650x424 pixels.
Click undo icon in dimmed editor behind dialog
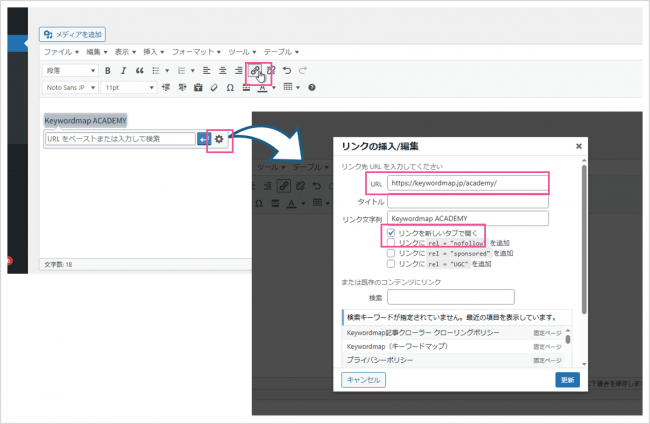(x=316, y=186)
